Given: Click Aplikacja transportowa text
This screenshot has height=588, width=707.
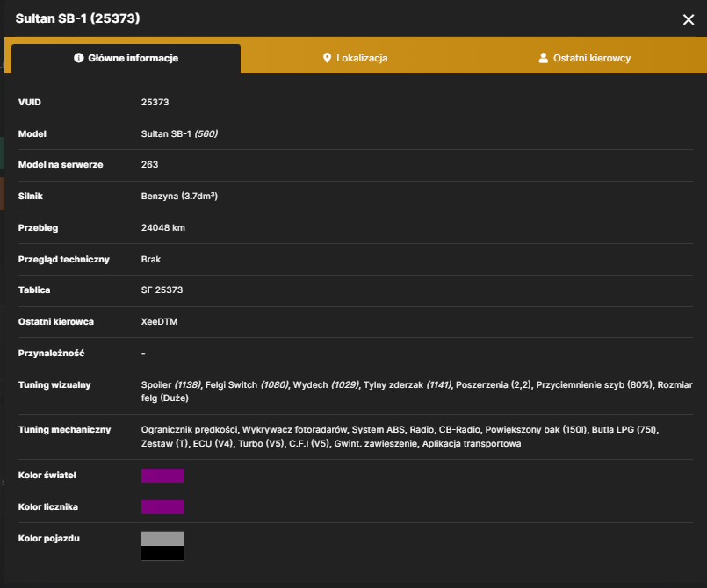Looking at the screenshot, I should [x=471, y=444].
